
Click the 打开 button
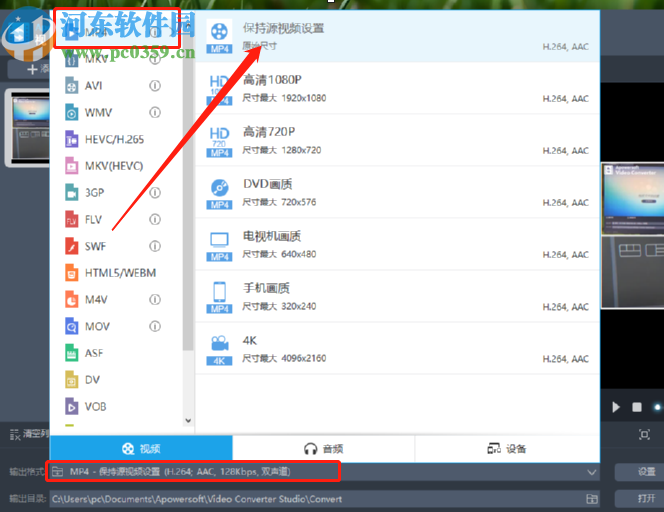point(640,499)
